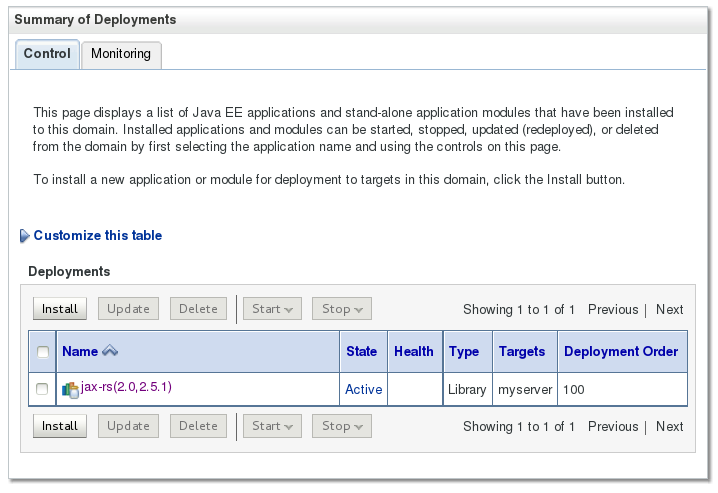
Task: Check the jax-rs(2.0,2.5.1) row checkbox
Action: point(43,389)
